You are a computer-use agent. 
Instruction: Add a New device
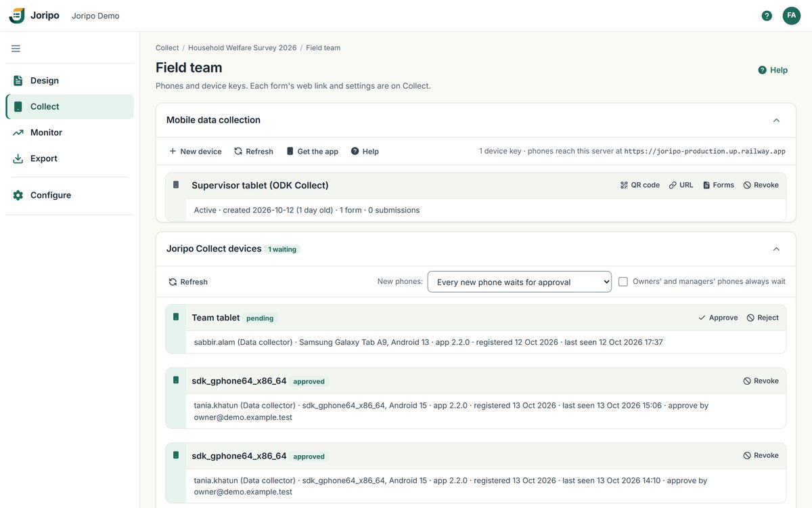click(195, 152)
